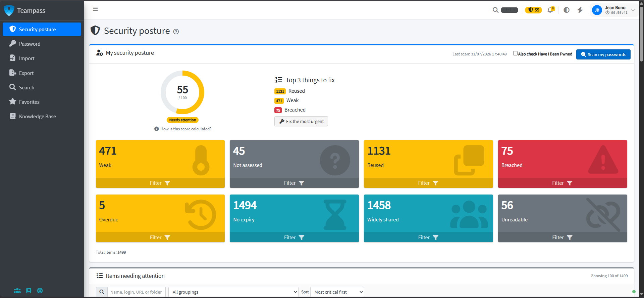
Task: Open Import in sidebar
Action: point(42,58)
